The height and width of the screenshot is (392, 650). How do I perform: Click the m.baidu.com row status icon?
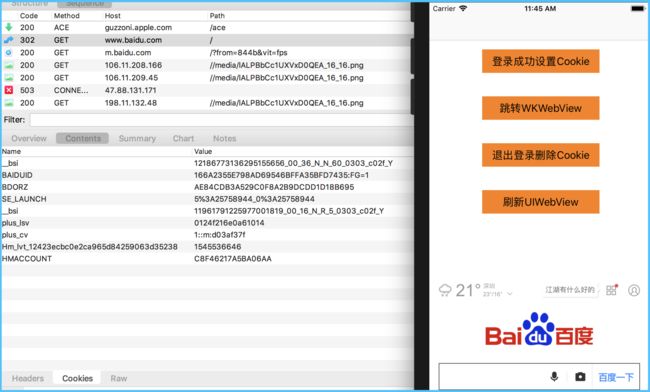pos(9,53)
